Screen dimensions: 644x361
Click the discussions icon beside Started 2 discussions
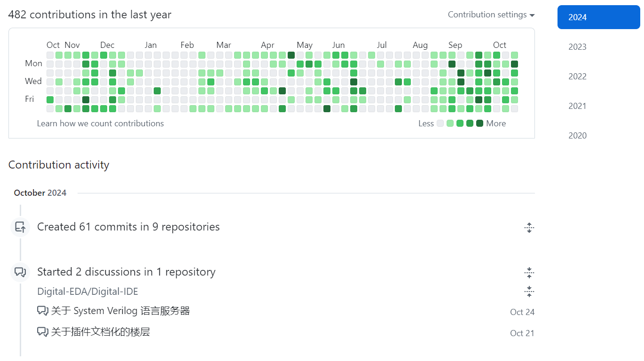[x=20, y=272]
